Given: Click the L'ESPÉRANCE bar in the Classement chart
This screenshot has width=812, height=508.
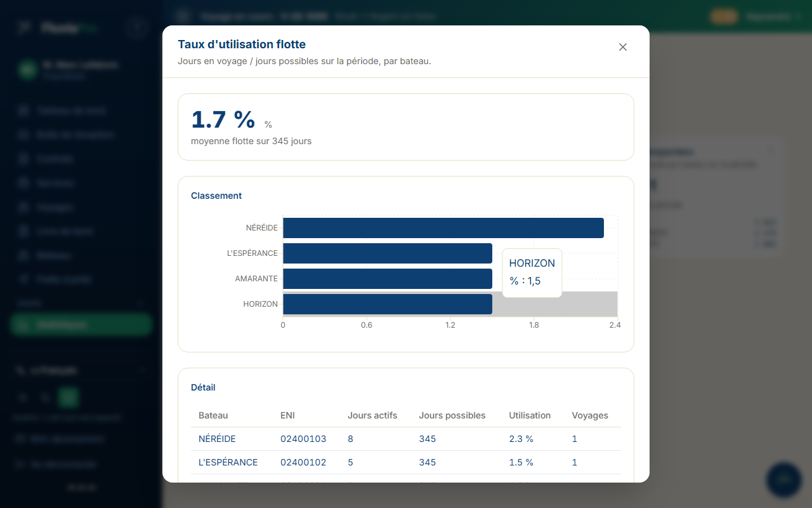Looking at the screenshot, I should point(388,253).
